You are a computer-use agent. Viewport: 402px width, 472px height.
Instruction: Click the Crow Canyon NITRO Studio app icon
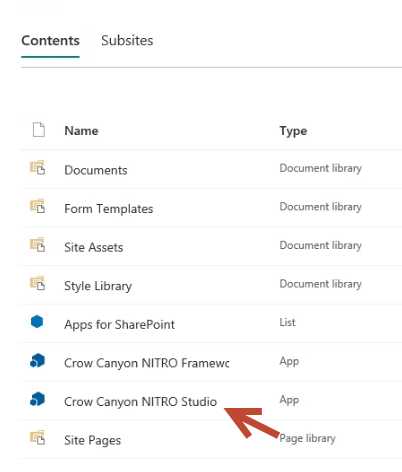(37, 399)
